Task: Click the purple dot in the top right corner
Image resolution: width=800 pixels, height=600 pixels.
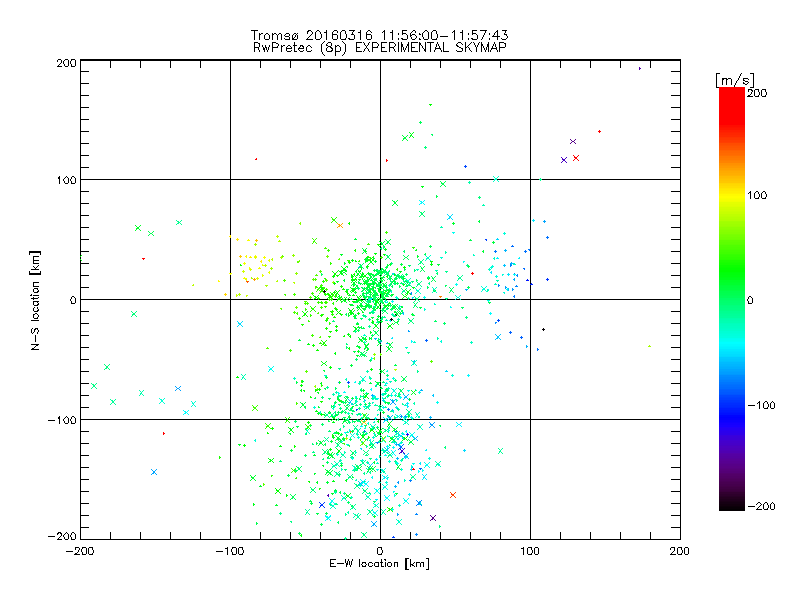Action: [640, 68]
